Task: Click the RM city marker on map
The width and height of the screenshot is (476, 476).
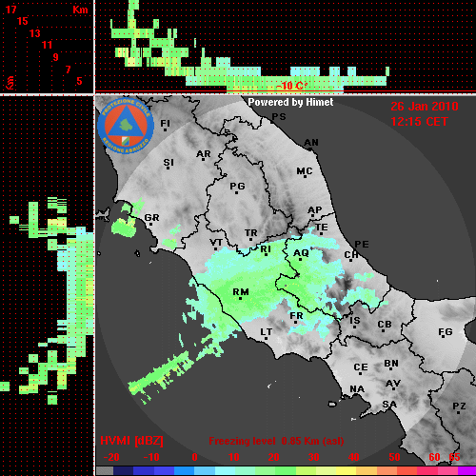Action: tap(240, 298)
